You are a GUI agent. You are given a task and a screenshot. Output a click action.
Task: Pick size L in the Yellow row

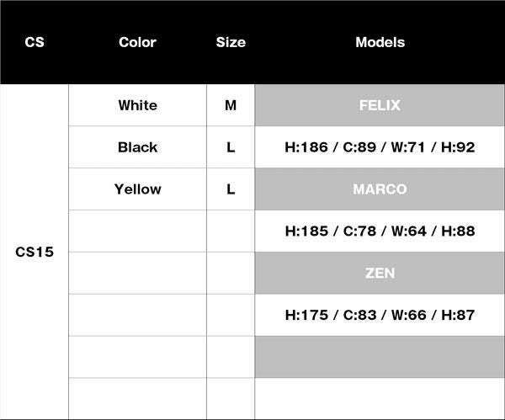pos(231,189)
